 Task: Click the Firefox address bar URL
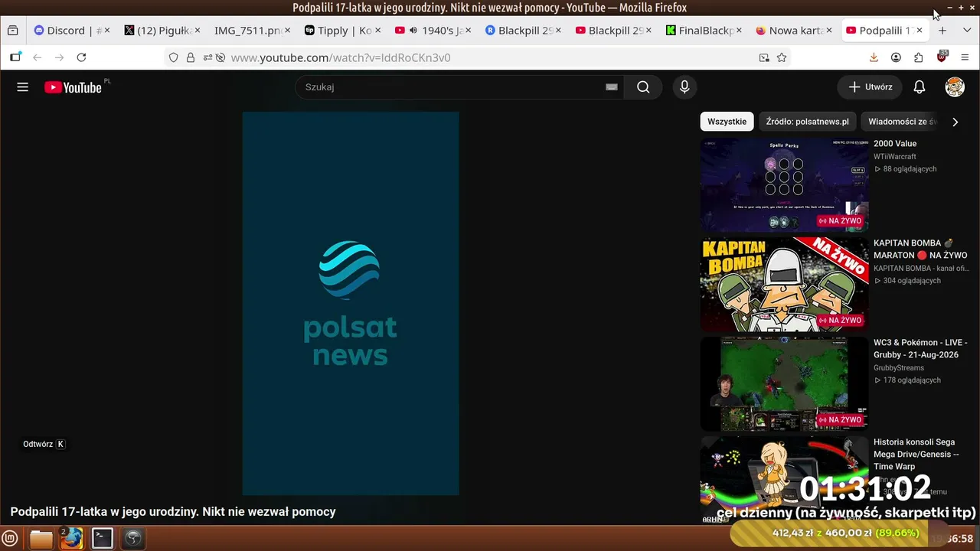341,57
